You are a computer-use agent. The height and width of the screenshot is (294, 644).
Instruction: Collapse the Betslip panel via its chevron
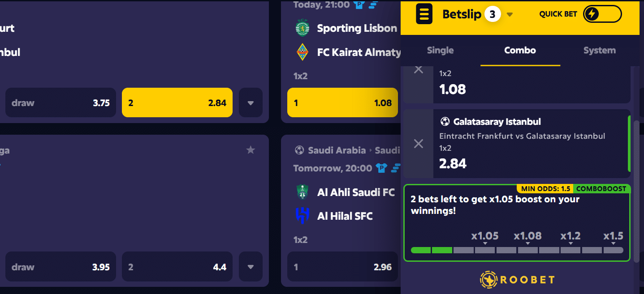[x=510, y=14]
